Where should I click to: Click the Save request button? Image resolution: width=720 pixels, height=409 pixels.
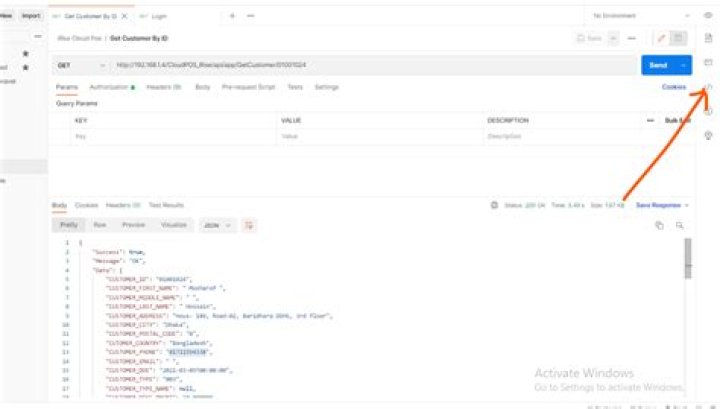pos(590,38)
